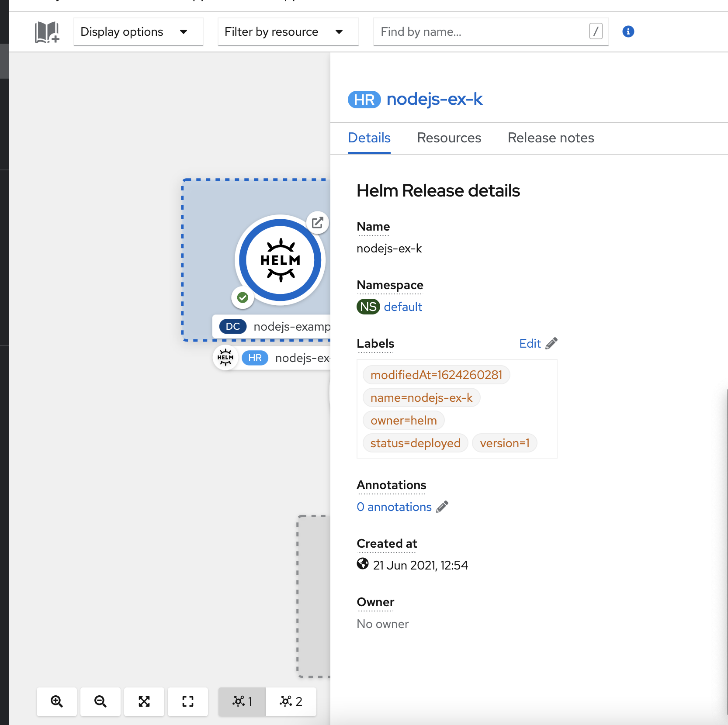Select the version=1 label chip
This screenshot has width=728, height=725.
pos(505,443)
